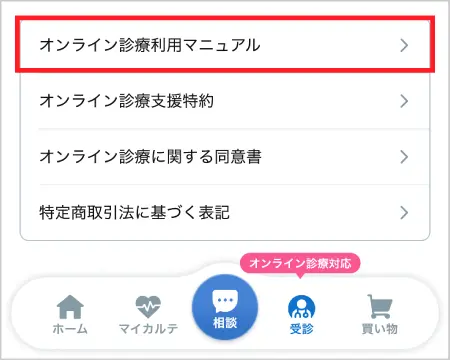This screenshot has height=360, width=450.
Task: Click the highlighted red-outlined manual row
Action: tap(225, 44)
